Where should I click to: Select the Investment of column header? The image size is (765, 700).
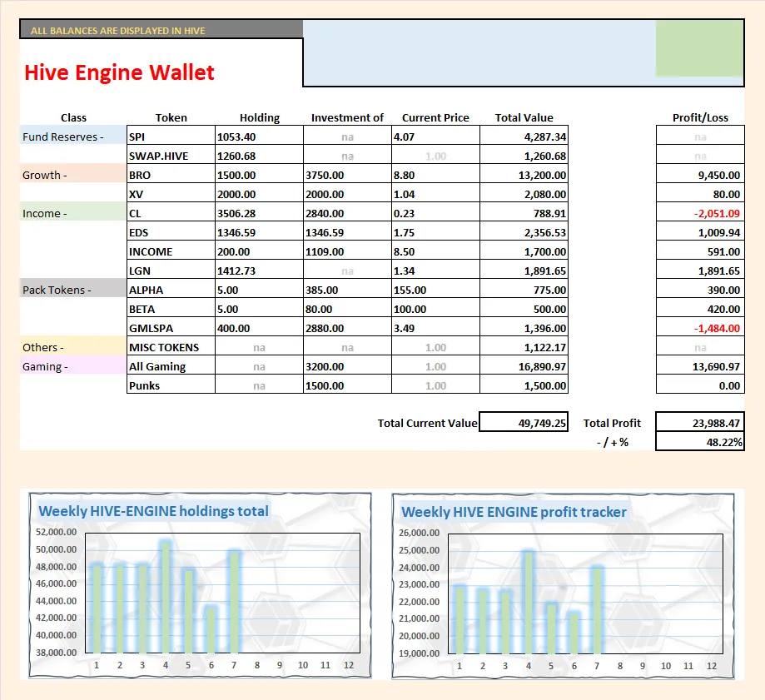pyautogui.click(x=347, y=117)
